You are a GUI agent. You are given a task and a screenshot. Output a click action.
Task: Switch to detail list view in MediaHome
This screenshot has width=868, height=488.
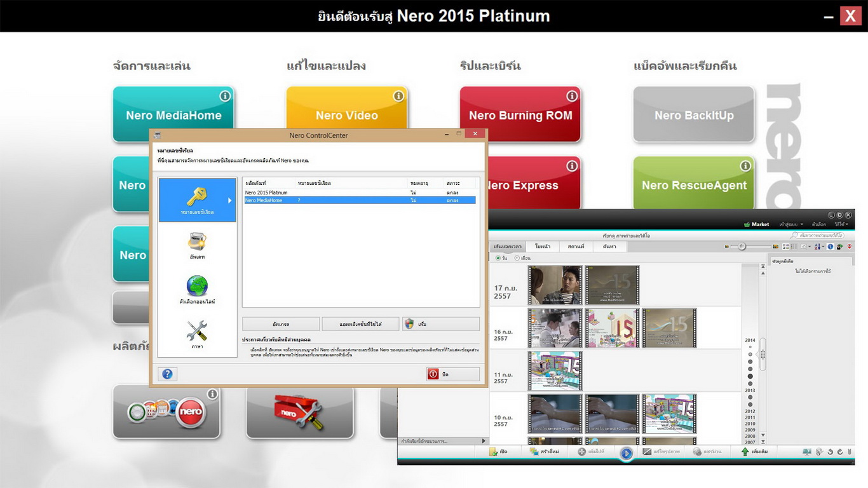794,247
